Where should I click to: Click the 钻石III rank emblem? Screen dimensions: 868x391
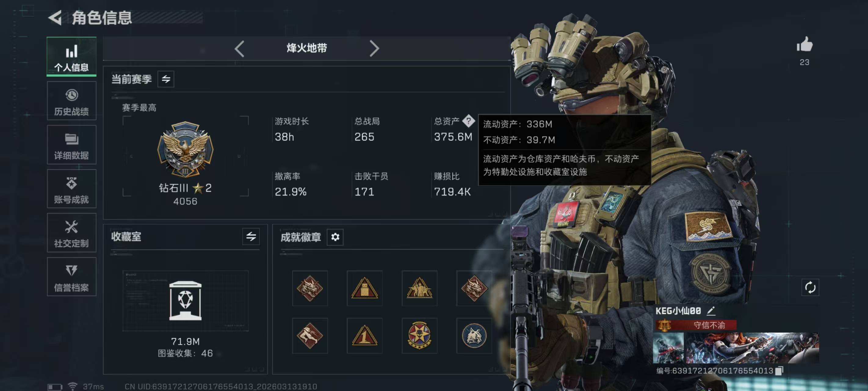[185, 149]
